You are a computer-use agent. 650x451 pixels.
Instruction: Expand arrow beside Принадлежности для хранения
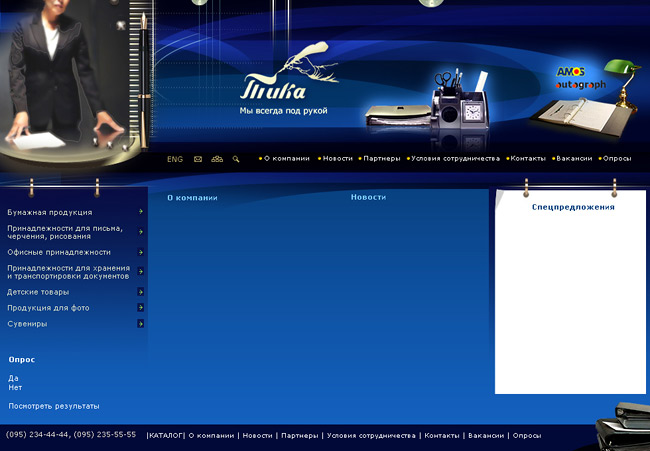[141, 272]
